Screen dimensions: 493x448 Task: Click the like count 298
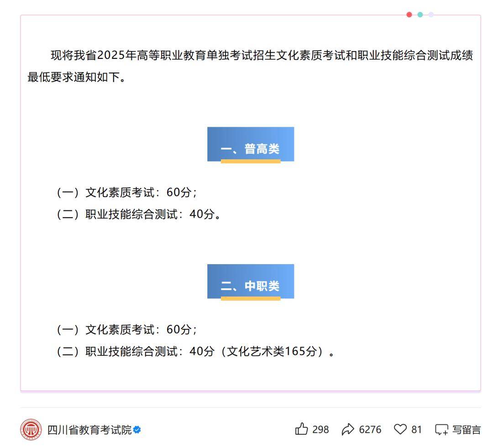[320, 430]
